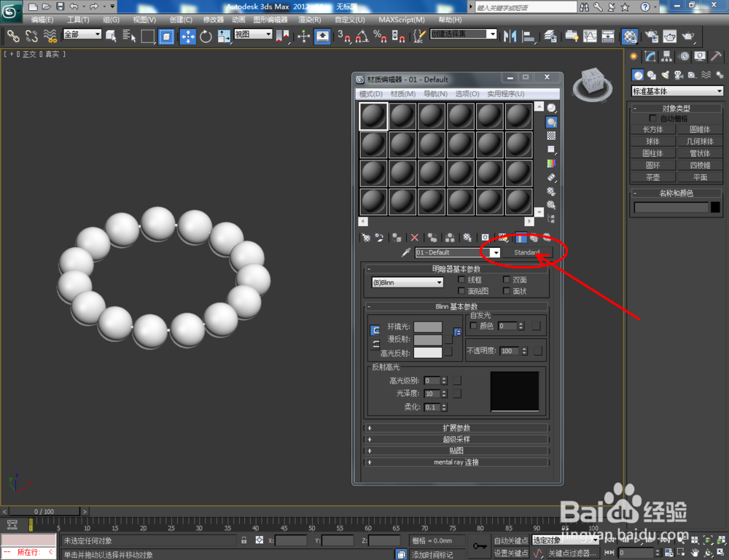Open the 01 - Default material name dropdown
Image resolution: width=729 pixels, height=560 pixels.
(x=496, y=252)
